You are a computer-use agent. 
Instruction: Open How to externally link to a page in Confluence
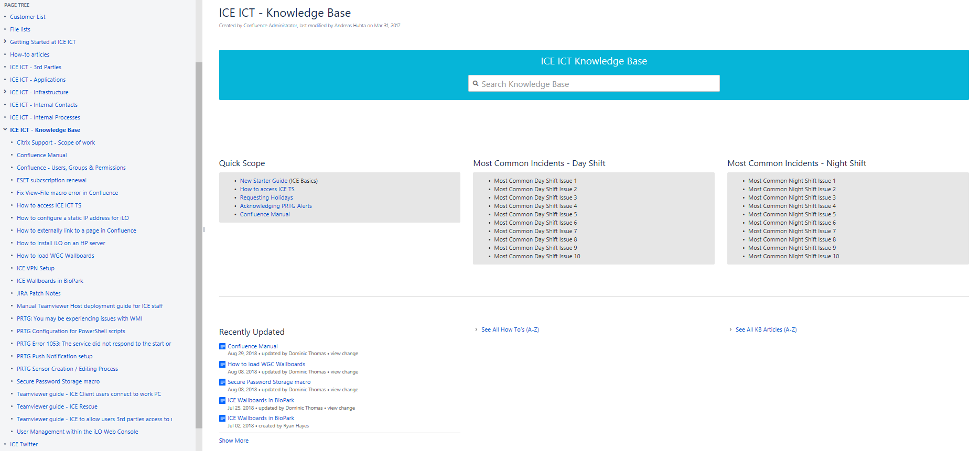[77, 230]
